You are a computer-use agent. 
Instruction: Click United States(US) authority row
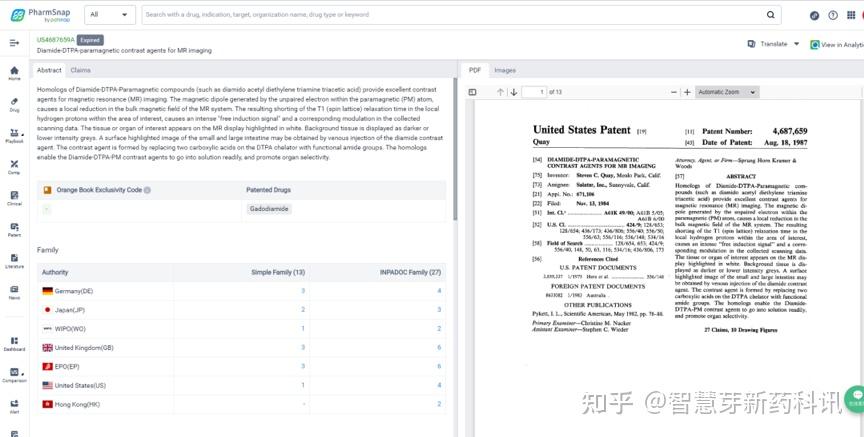[x=241, y=385]
